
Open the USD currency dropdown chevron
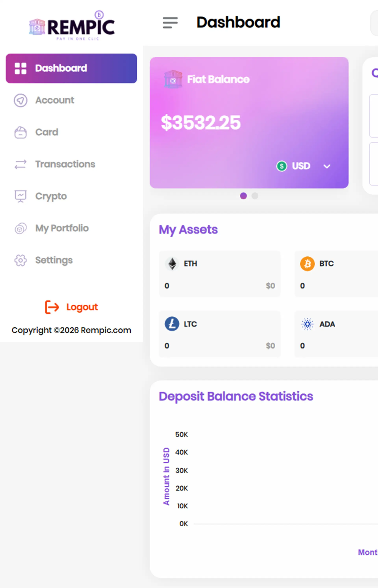(x=327, y=166)
